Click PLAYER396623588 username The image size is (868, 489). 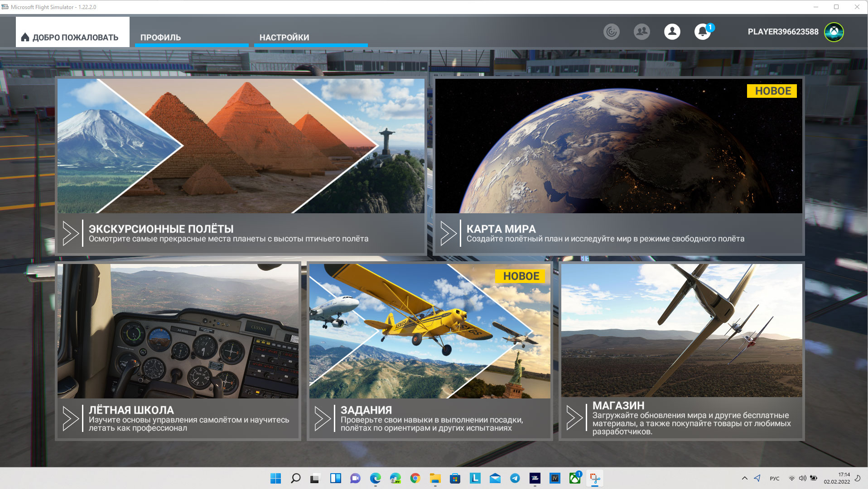[783, 32]
